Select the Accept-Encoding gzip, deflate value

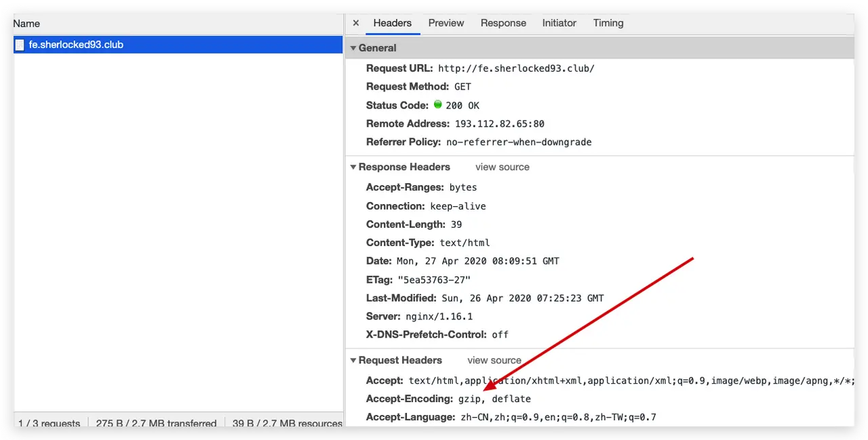click(x=494, y=399)
